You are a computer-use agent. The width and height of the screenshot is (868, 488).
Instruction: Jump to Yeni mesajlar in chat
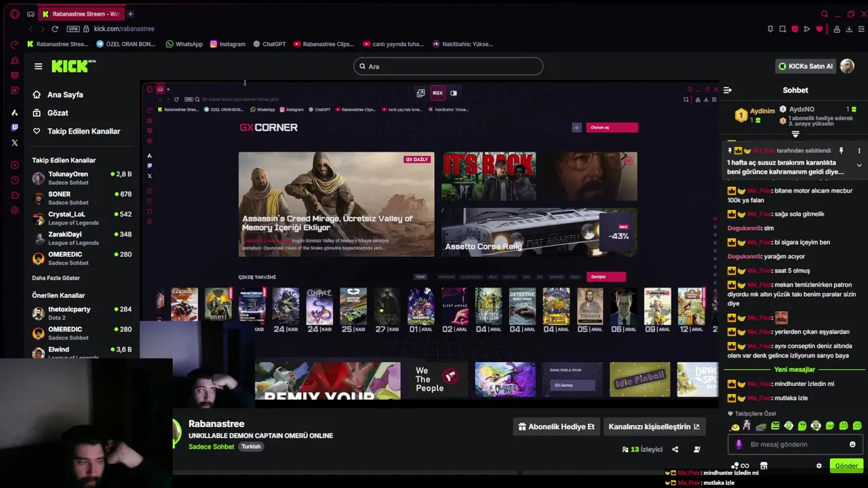794,369
